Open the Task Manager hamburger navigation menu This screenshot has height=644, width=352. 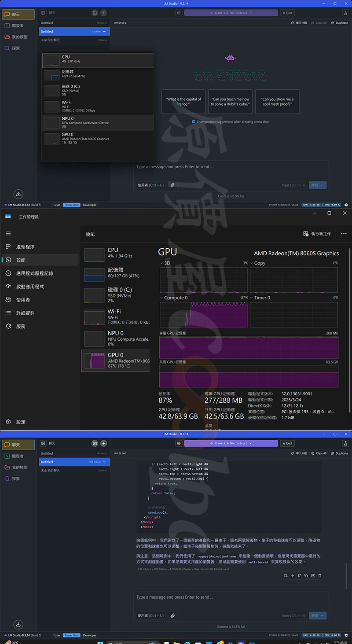(x=8, y=234)
